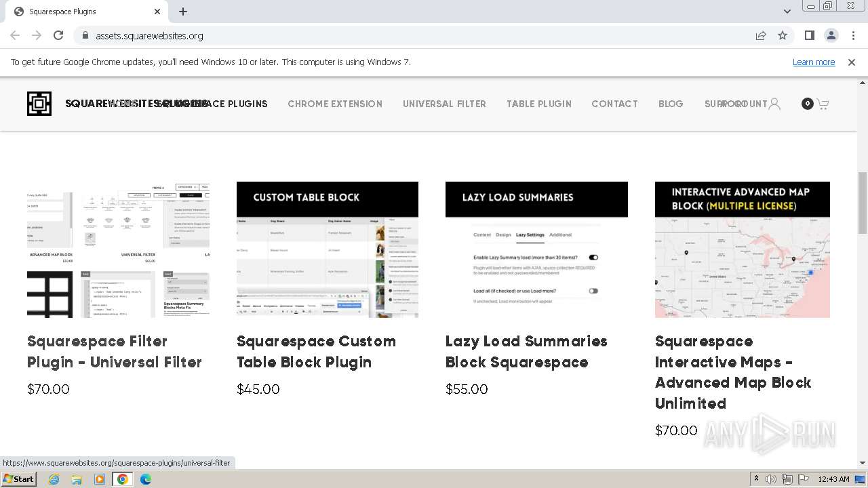
Task: Open the volume speaker tray icon
Action: (771, 479)
